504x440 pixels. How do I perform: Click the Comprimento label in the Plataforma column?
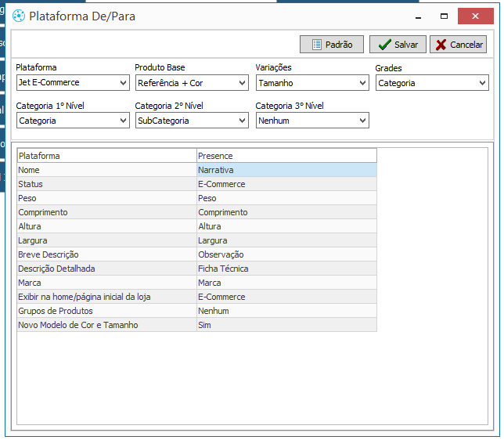tap(107, 212)
